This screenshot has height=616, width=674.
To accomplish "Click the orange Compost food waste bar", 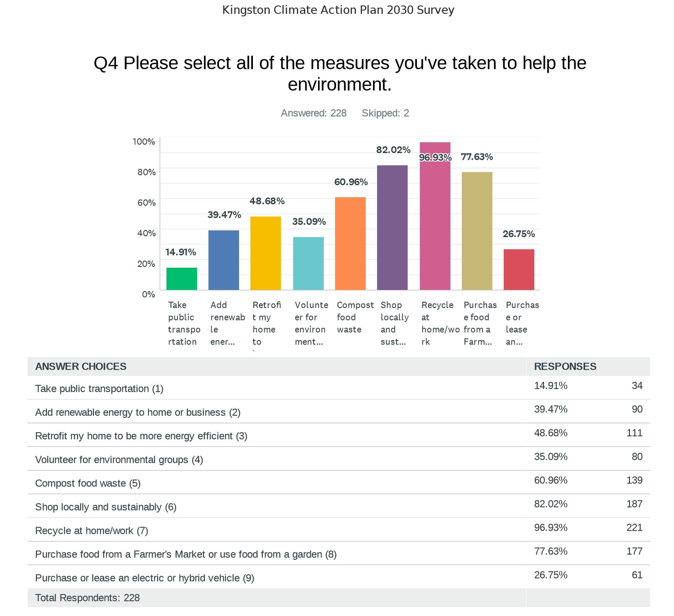I will (x=350, y=243).
